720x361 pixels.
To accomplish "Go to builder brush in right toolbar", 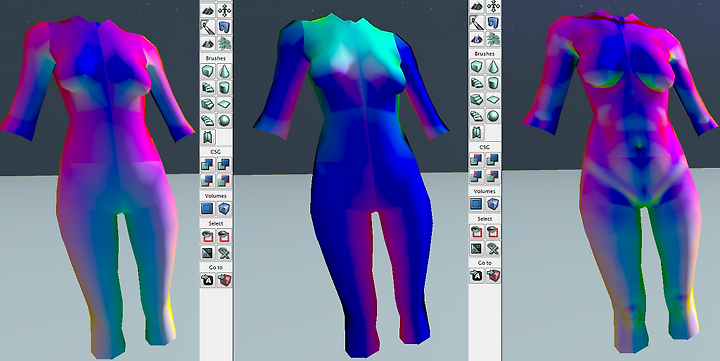I will pos(493,276).
